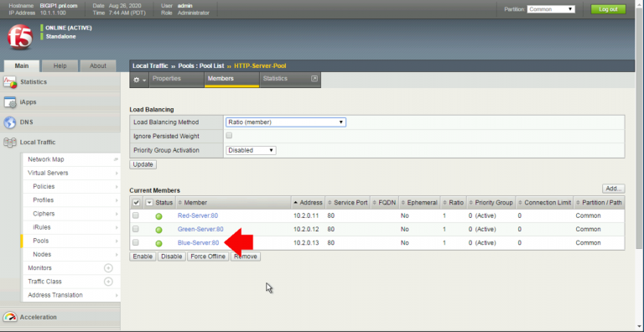Switch to the Main tab
Image resolution: width=644 pixels, height=332 pixels.
tap(22, 65)
